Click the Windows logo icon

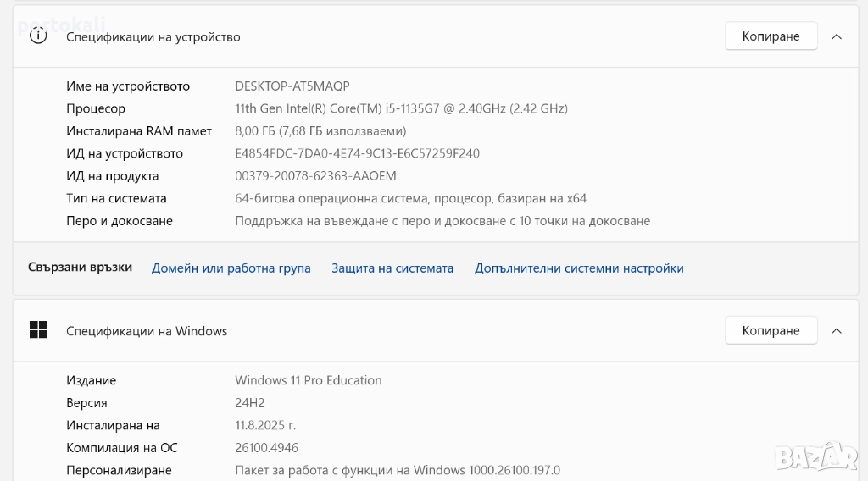pyautogui.click(x=38, y=330)
